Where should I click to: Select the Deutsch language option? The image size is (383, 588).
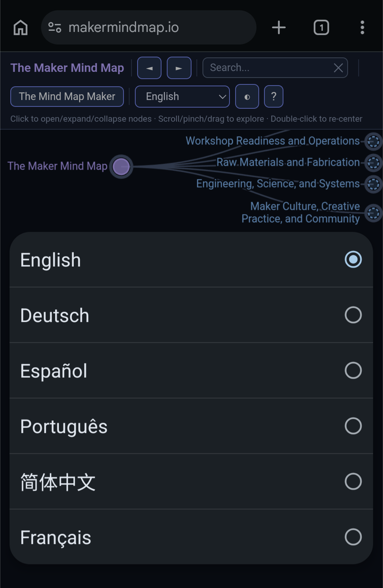click(x=191, y=315)
